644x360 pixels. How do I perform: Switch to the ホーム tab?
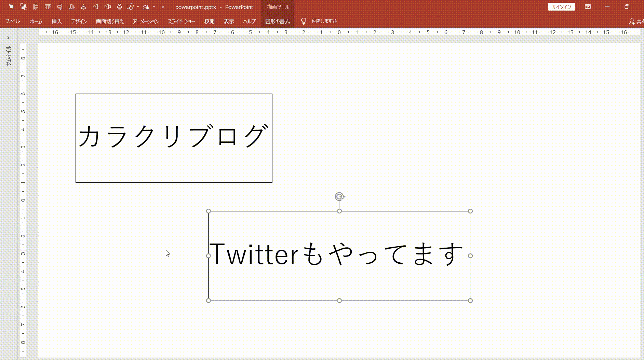click(36, 21)
